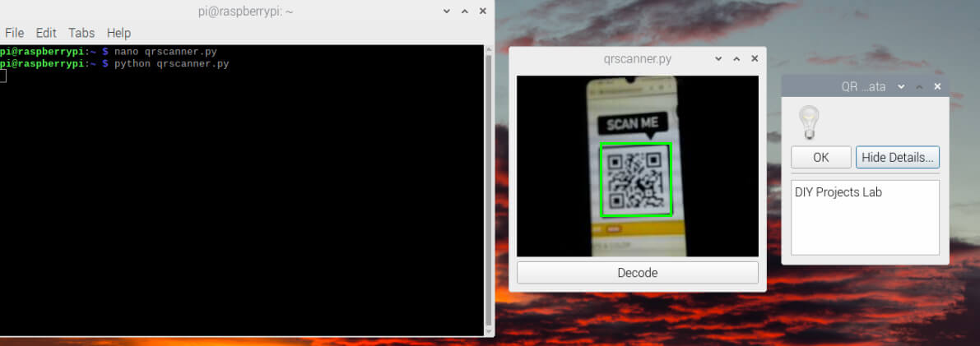Click the lightbulb info icon in dialog
The image size is (980, 346).
(x=810, y=122)
